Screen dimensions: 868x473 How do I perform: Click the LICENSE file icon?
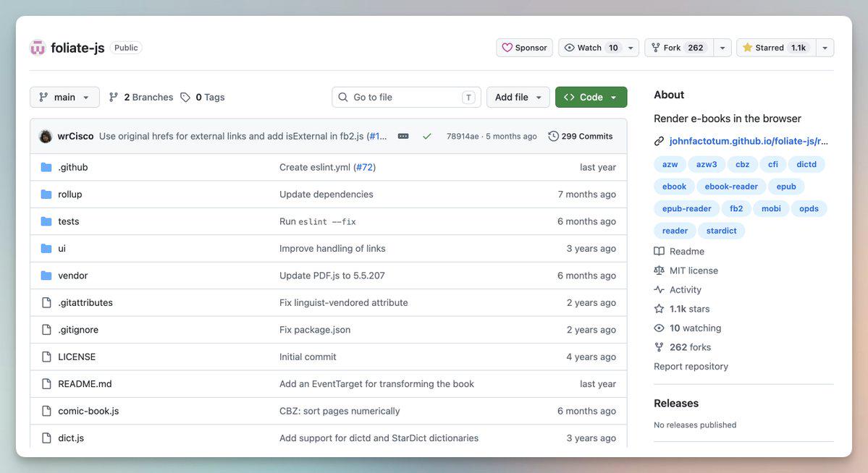coord(46,357)
